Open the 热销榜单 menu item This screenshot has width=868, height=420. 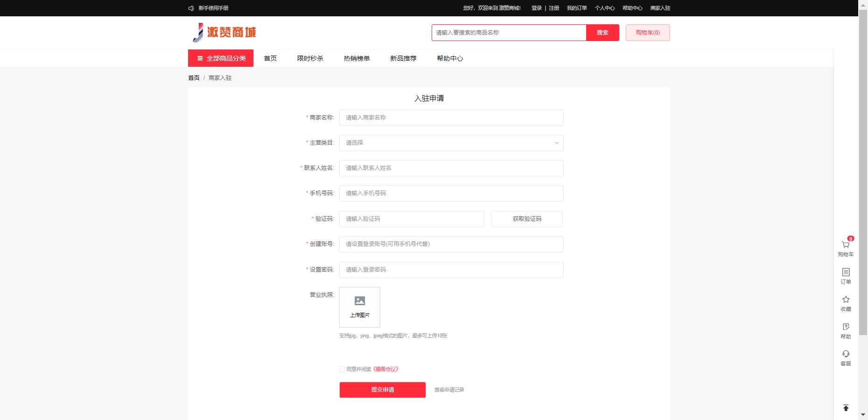(357, 58)
